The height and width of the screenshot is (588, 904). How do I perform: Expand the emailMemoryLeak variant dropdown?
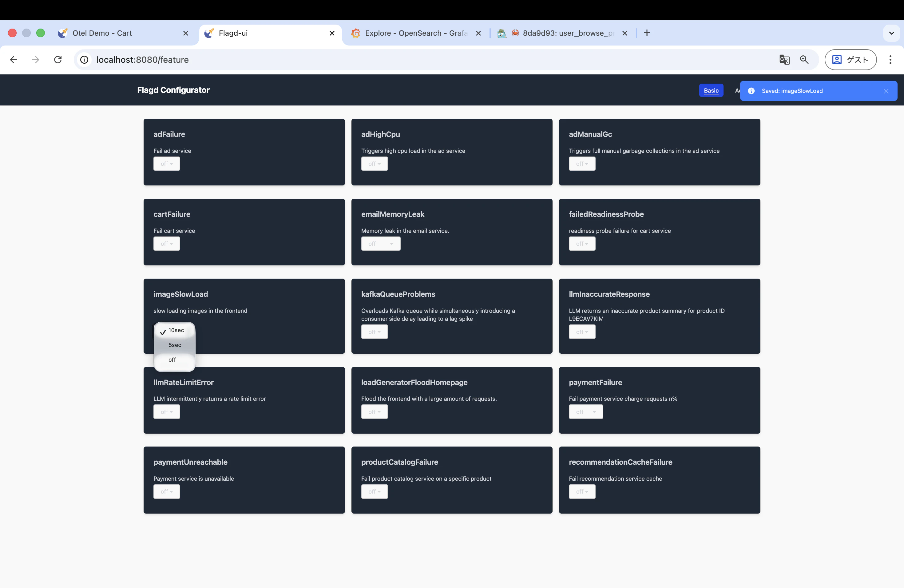tap(380, 244)
